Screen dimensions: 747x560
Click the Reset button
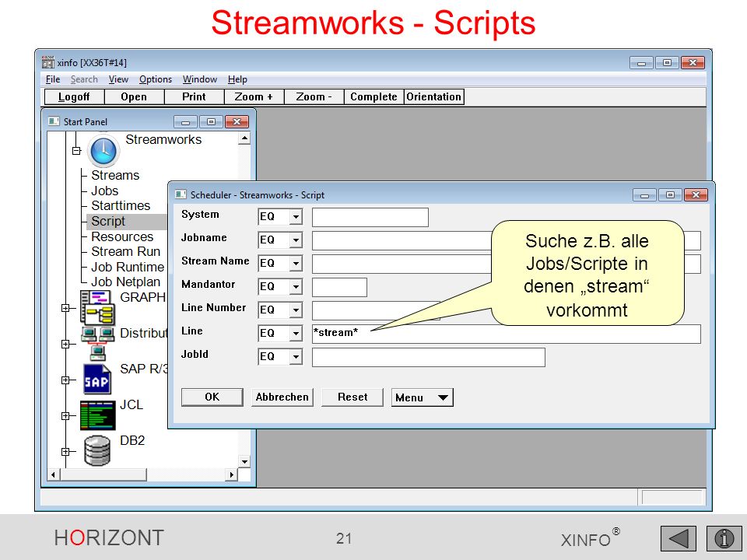(x=352, y=397)
